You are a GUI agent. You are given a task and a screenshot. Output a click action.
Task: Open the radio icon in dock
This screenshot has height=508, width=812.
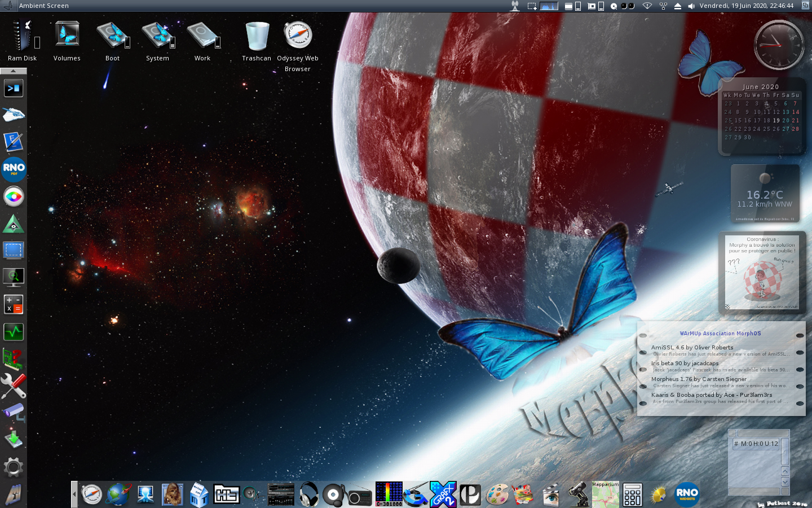point(361,497)
